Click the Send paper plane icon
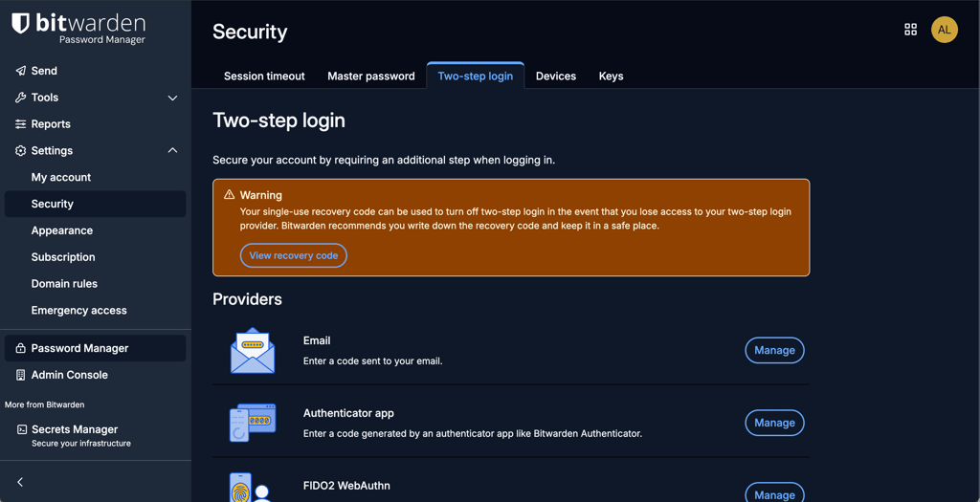This screenshot has width=980, height=502. (x=21, y=71)
